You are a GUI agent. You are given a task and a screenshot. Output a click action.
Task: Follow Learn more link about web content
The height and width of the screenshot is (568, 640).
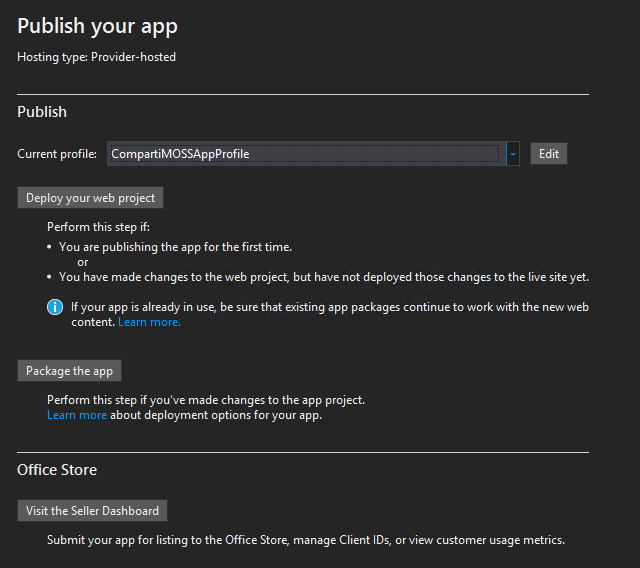click(149, 322)
